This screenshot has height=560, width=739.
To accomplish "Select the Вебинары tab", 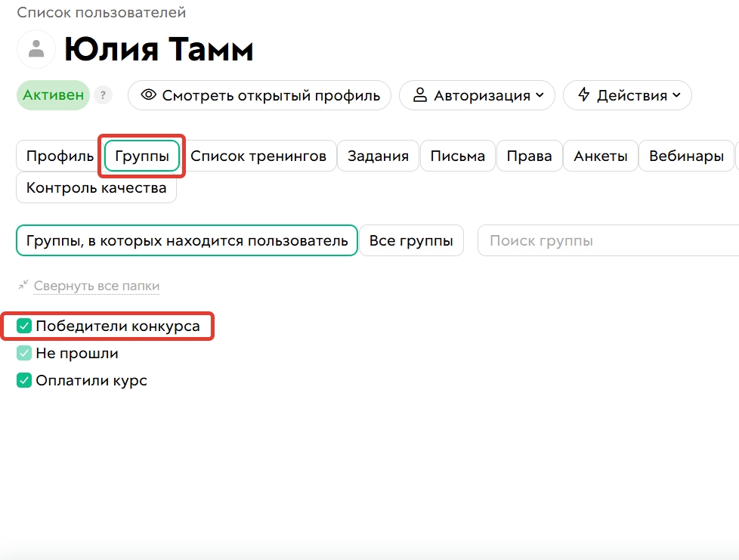I will pyautogui.click(x=685, y=156).
